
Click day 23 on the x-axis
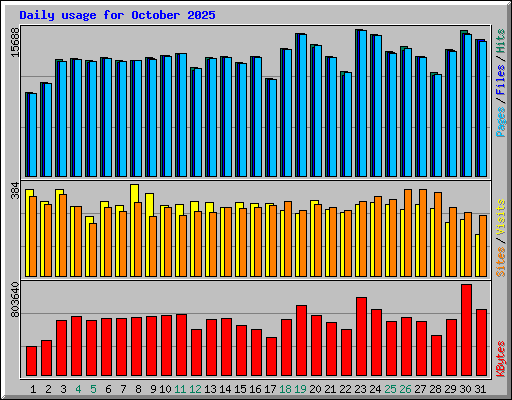(360, 389)
